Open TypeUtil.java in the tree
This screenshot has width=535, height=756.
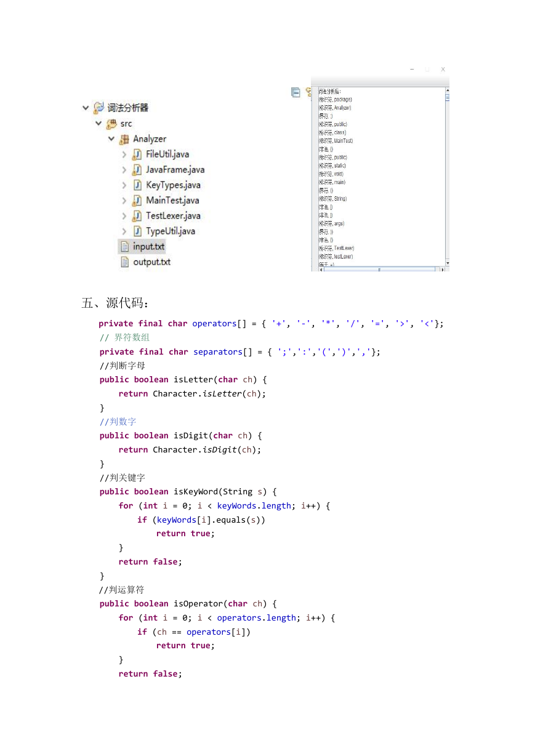[171, 231]
